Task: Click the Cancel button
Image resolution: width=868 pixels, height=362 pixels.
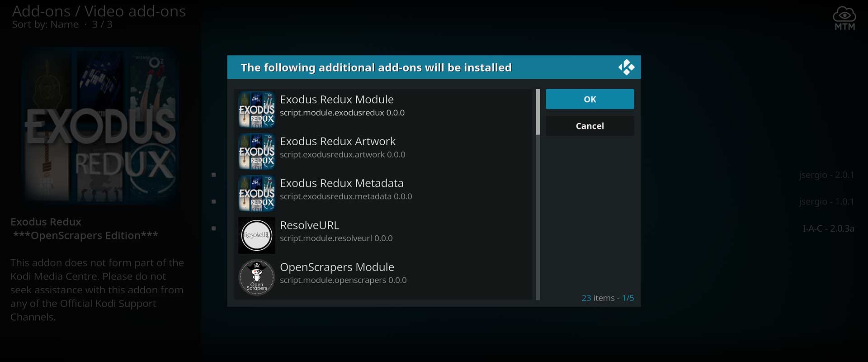Action: click(590, 126)
